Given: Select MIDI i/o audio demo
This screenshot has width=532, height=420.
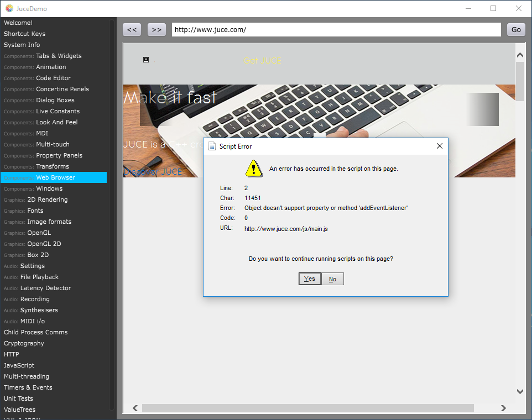Looking at the screenshot, I should click(33, 321).
